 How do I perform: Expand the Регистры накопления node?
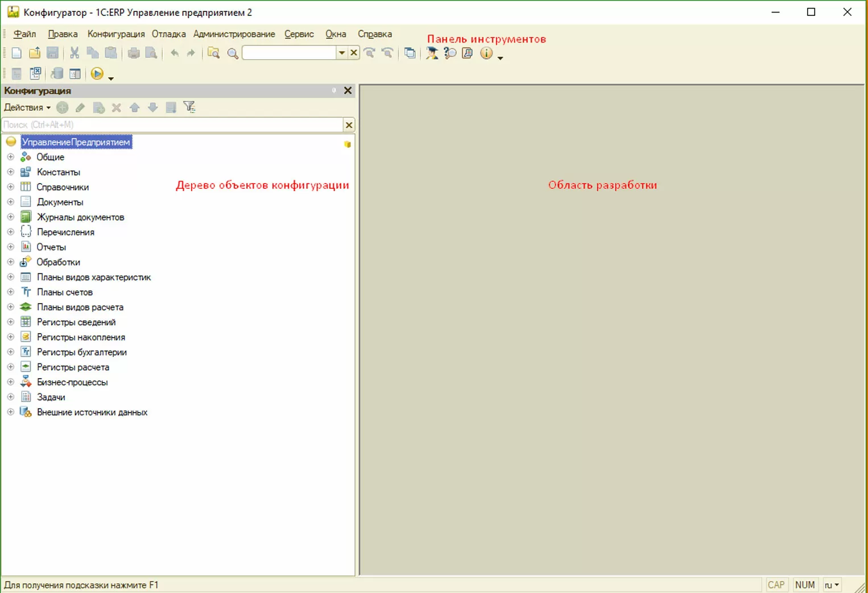coord(10,337)
